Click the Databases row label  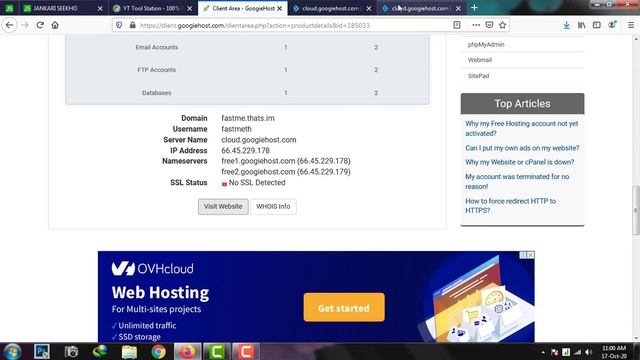pos(157,93)
